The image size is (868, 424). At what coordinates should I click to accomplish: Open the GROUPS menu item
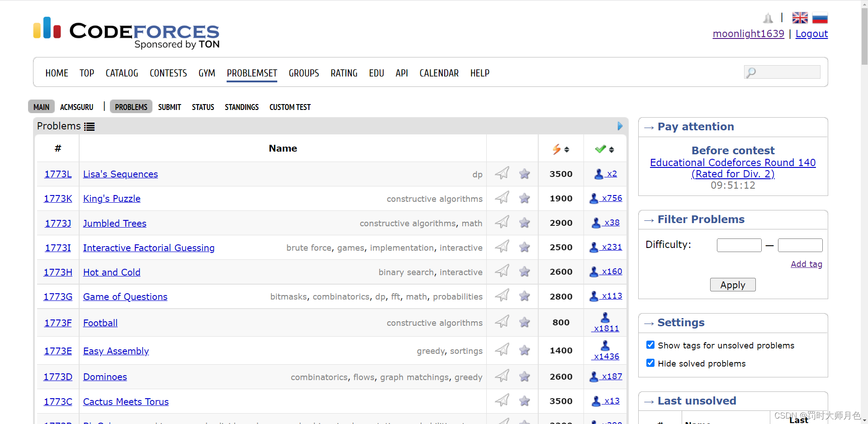[x=304, y=73]
